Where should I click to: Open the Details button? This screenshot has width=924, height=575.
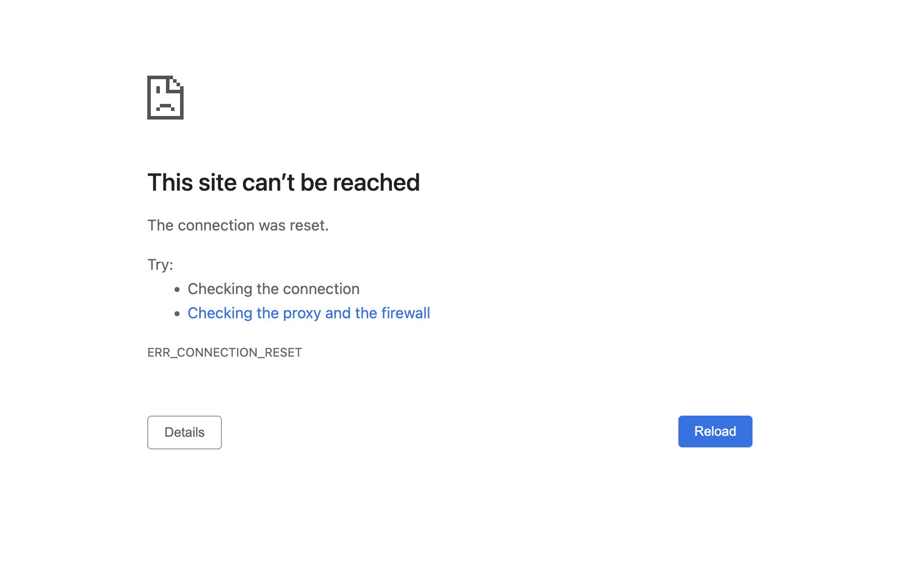184,432
